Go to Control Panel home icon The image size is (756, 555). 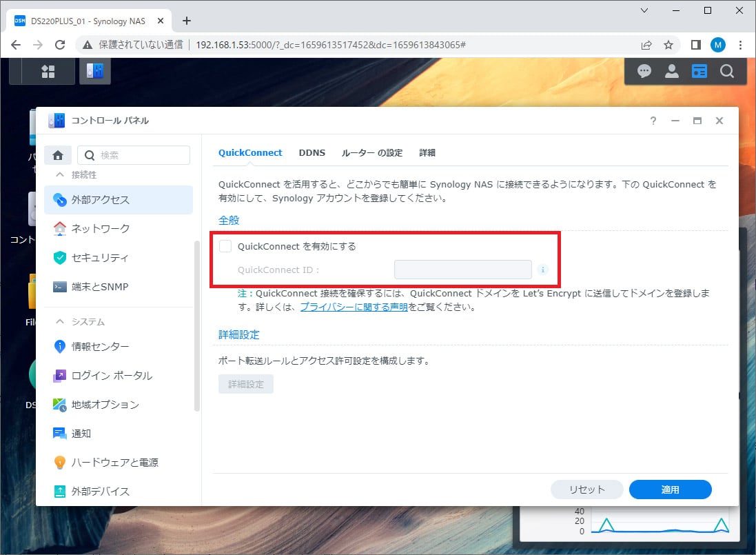coord(58,155)
